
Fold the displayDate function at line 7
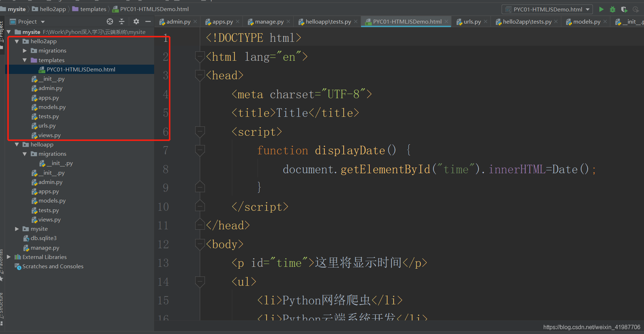pos(200,151)
